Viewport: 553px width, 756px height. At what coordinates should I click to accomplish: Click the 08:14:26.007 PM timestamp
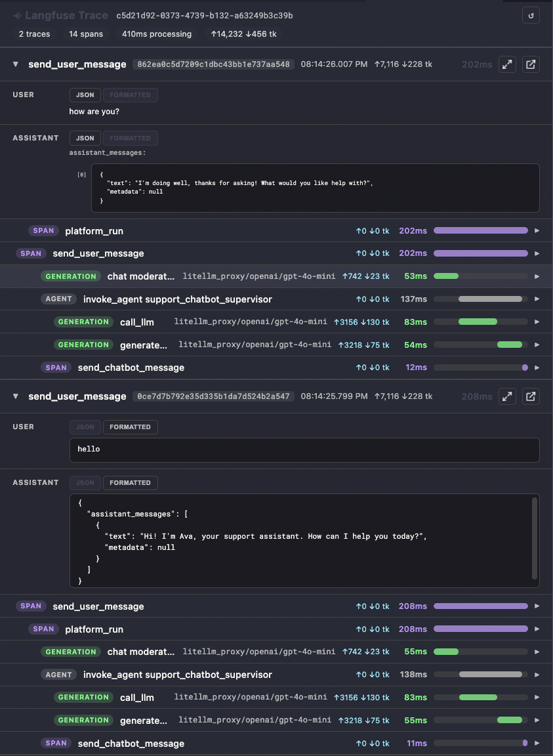coord(334,64)
